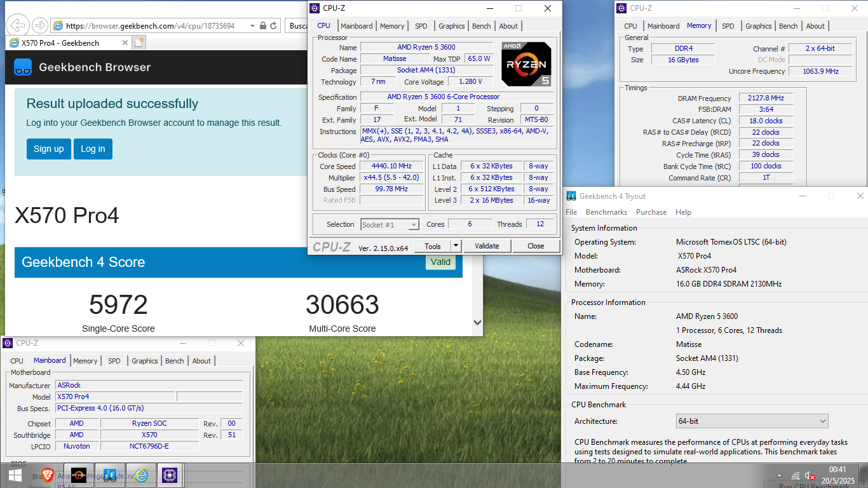Show hidden tray icons arrow
This screenshot has height=488, width=868.
(779, 475)
